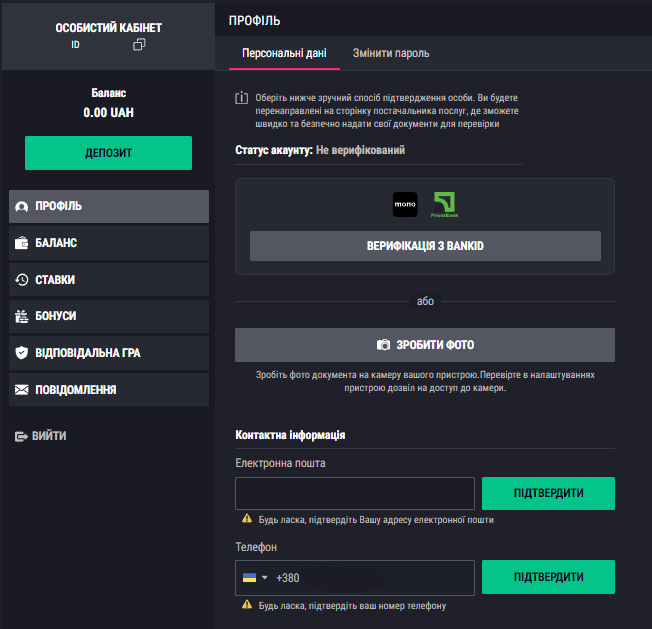Screen dimensions: 652x629
Task: Start ВЕРИФІКАЦІЯ З BANKID
Action: pyautogui.click(x=425, y=246)
